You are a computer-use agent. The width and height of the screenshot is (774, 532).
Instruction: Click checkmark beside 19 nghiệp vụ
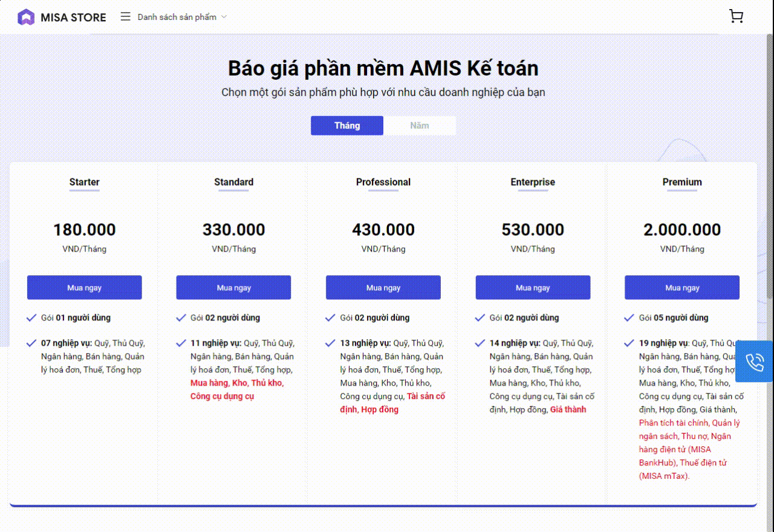(x=629, y=343)
